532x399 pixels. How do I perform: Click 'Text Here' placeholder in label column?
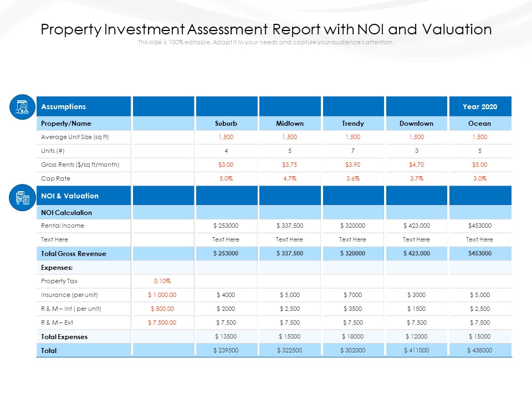pos(55,239)
